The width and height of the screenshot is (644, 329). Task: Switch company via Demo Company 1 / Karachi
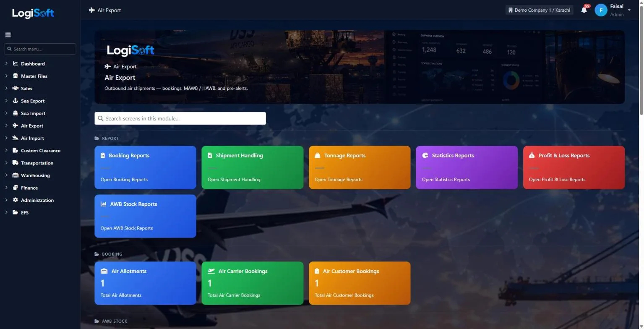[x=539, y=10]
